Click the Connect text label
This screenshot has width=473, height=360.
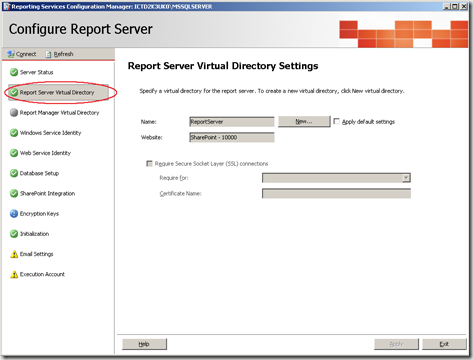click(26, 54)
